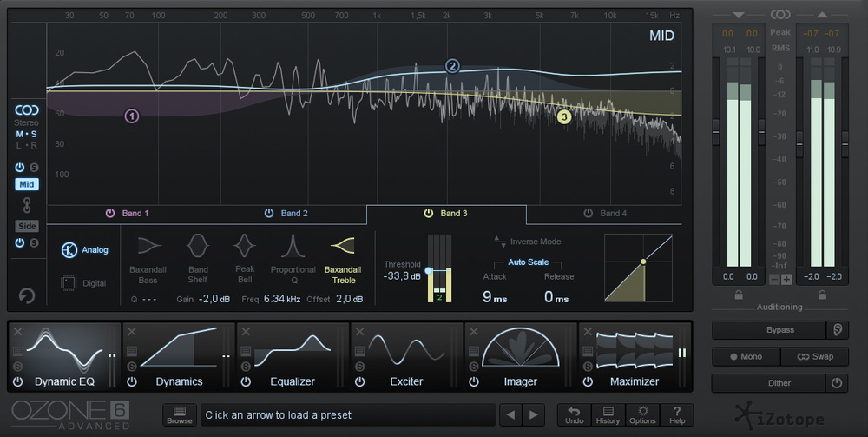Click the Offset 2,0 dB value

point(349,299)
